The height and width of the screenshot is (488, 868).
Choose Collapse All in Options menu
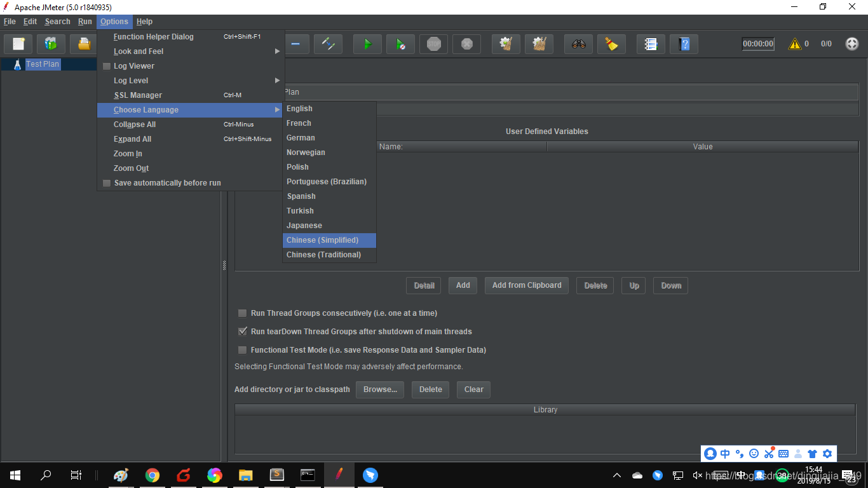coord(189,125)
